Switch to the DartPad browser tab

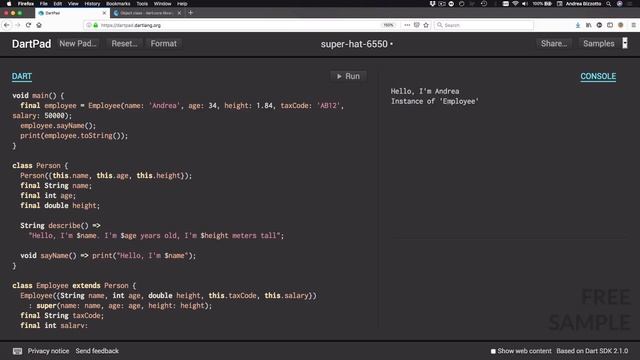point(72,13)
